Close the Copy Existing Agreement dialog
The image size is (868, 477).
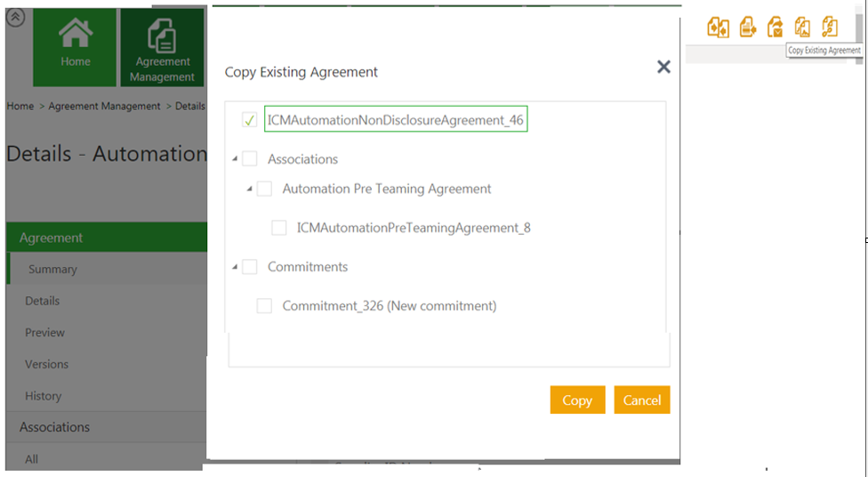[663, 67]
